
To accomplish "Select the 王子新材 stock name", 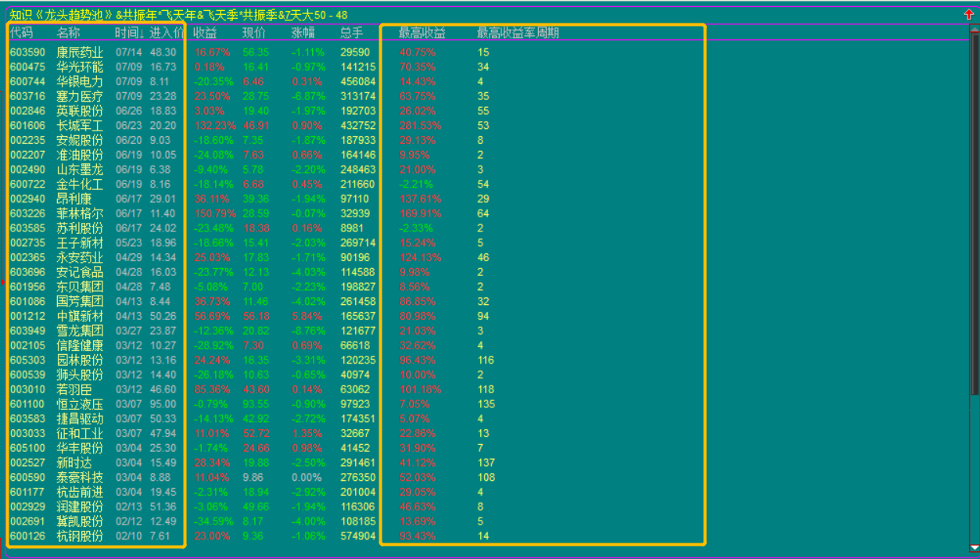I will tap(80, 243).
